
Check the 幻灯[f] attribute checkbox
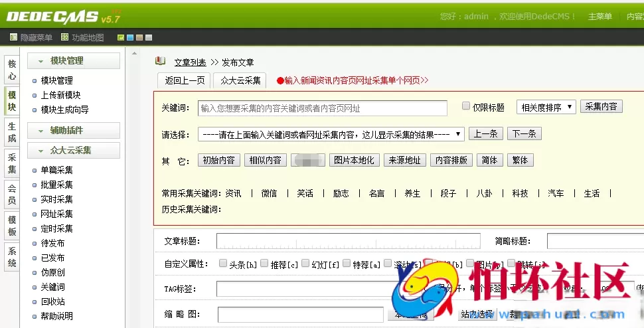(305, 263)
